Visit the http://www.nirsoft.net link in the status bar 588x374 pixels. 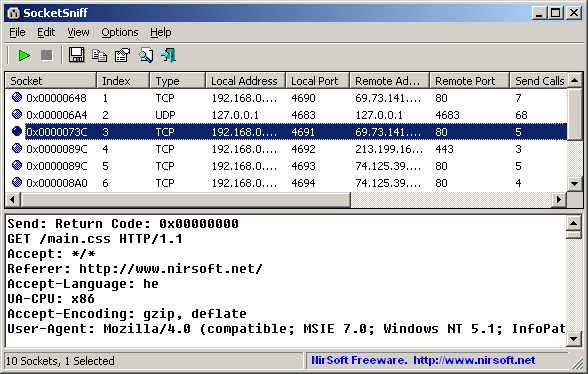pos(474,360)
